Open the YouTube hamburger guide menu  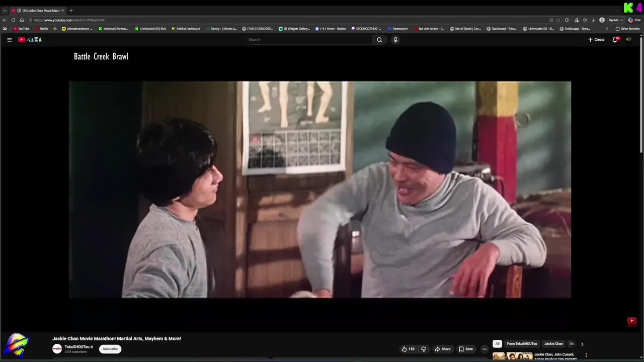(x=9, y=40)
